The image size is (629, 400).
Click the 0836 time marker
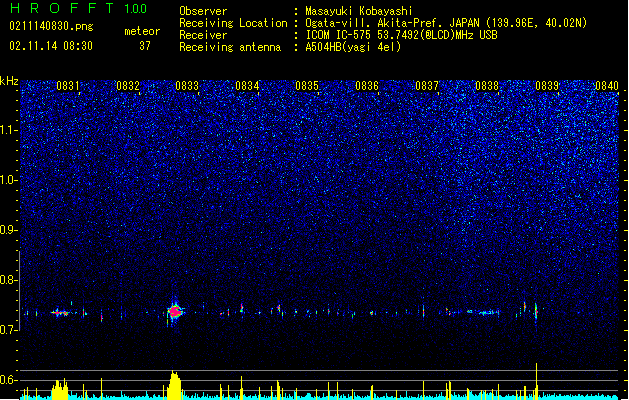pyautogui.click(x=367, y=86)
